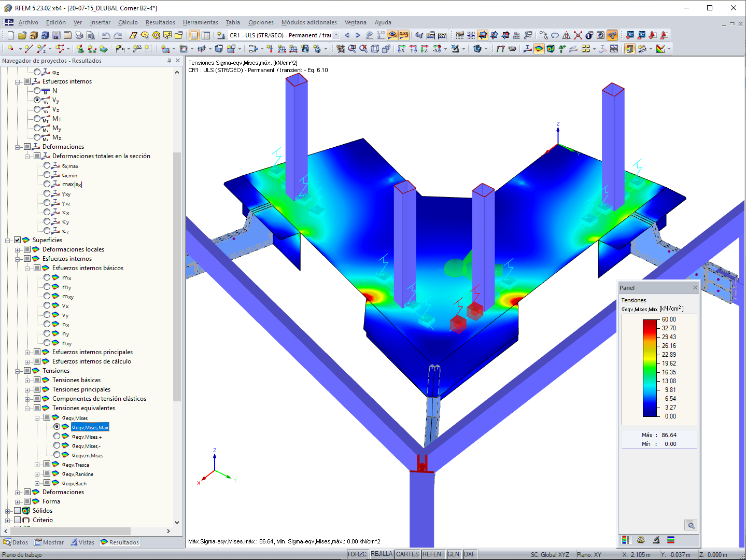This screenshot has height=560, width=746.
Task: Expand the σeqv,Tresca node
Action: pos(37,465)
